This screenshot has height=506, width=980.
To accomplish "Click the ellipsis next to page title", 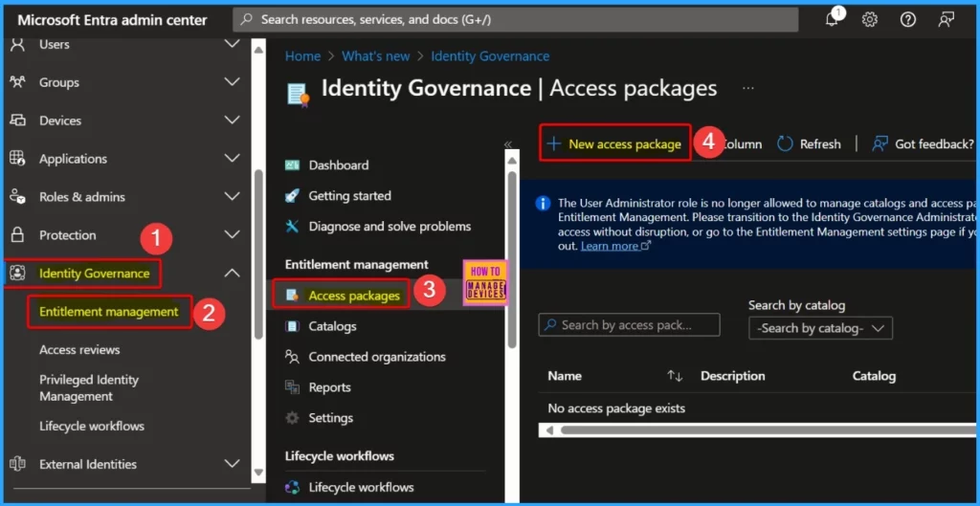I will click(748, 89).
